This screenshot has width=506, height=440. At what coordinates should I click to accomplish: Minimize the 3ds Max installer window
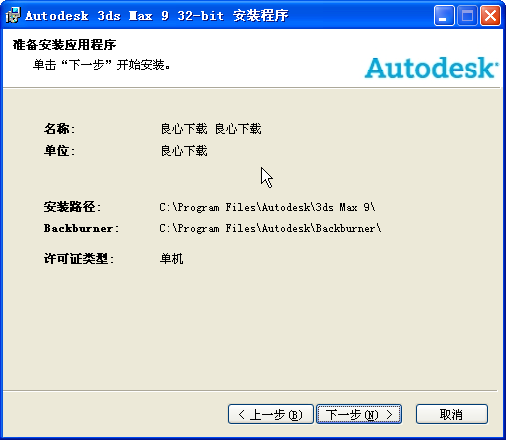[444, 16]
